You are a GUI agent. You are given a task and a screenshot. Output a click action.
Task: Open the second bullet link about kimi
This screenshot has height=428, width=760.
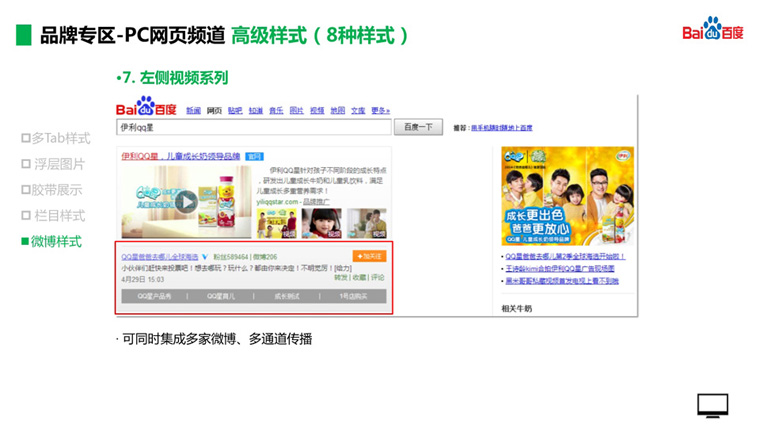(x=560, y=269)
